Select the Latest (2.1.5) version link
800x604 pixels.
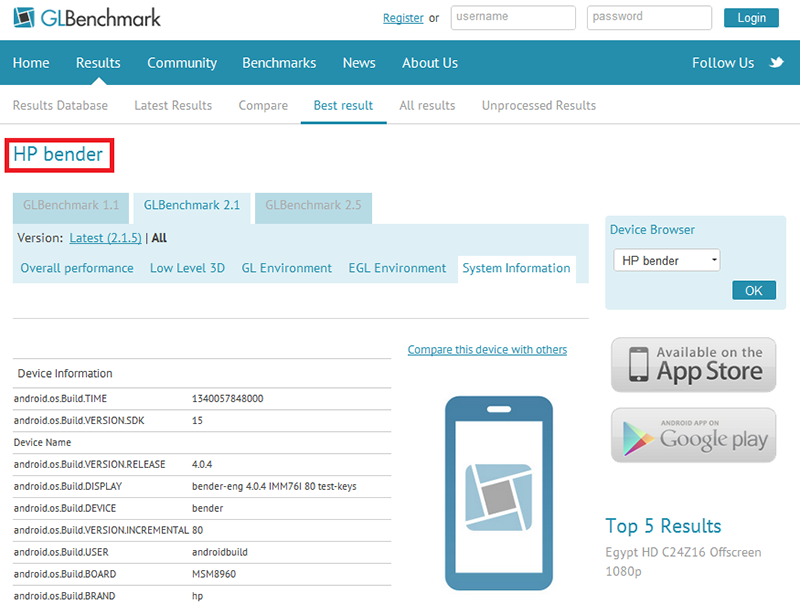105,238
